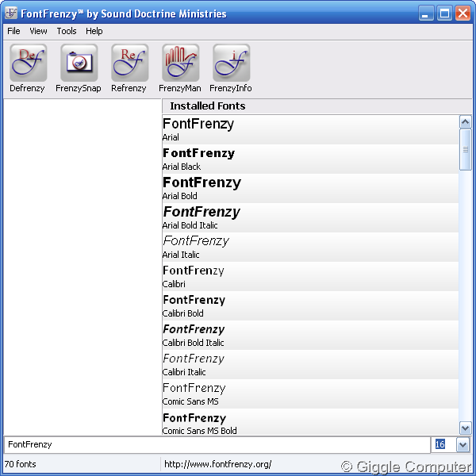Click the FontFrenzy title bar app icon

pyautogui.click(x=11, y=13)
